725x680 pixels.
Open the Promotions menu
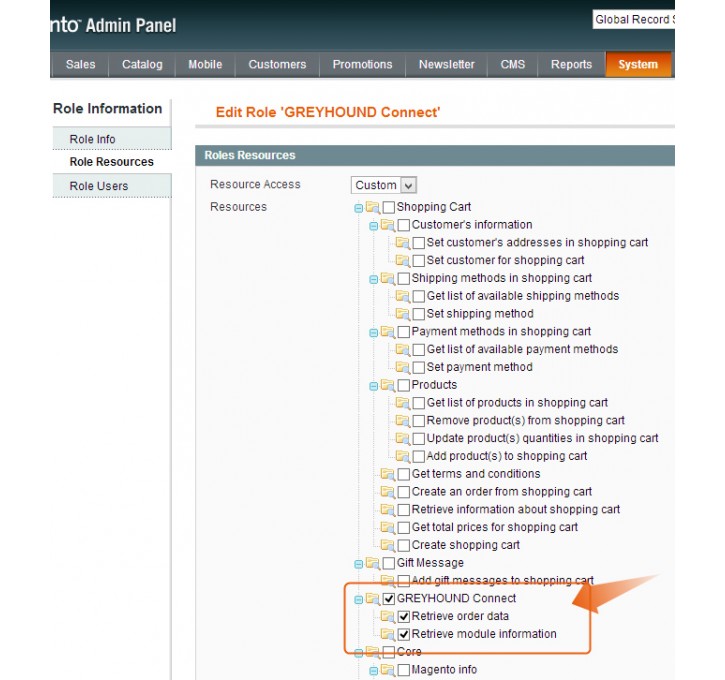click(x=362, y=65)
